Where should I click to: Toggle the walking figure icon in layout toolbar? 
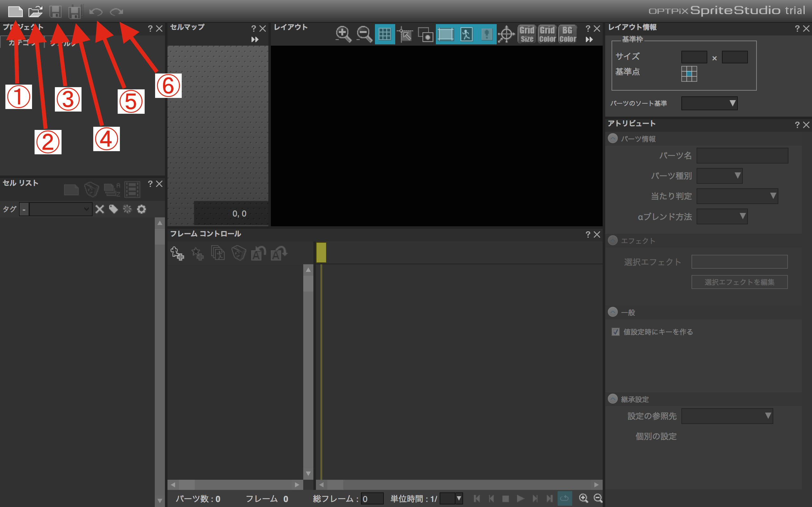pyautogui.click(x=466, y=34)
